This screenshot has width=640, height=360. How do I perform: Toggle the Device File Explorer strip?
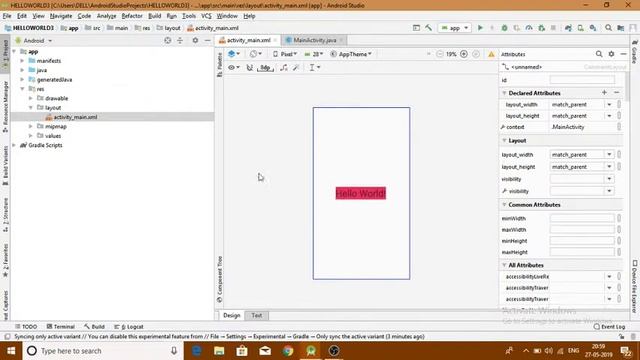635,286
